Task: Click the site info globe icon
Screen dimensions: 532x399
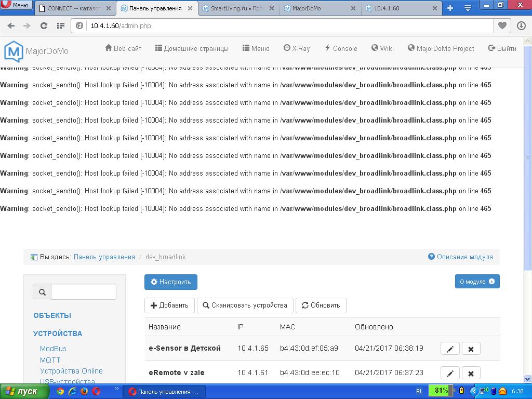Action: tap(79, 26)
